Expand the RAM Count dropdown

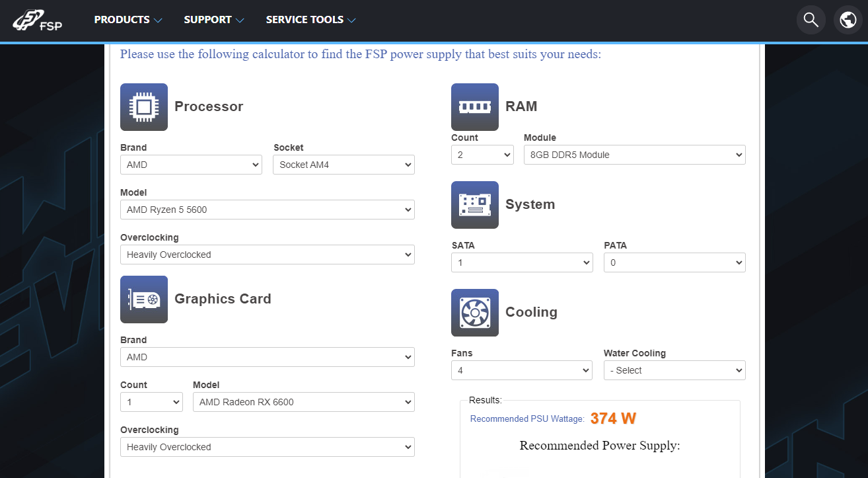coord(482,155)
